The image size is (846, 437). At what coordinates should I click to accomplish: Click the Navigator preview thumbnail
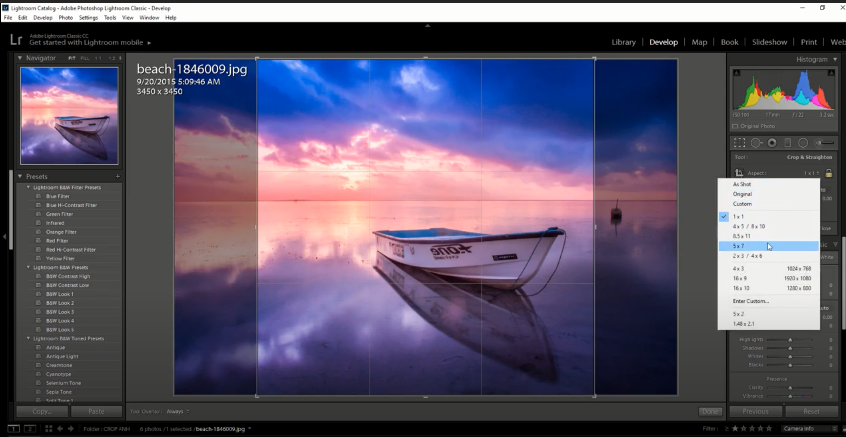[x=69, y=115]
